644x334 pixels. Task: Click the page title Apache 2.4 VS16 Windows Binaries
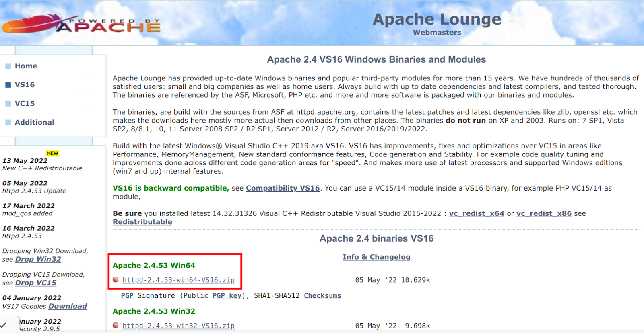[x=376, y=59]
